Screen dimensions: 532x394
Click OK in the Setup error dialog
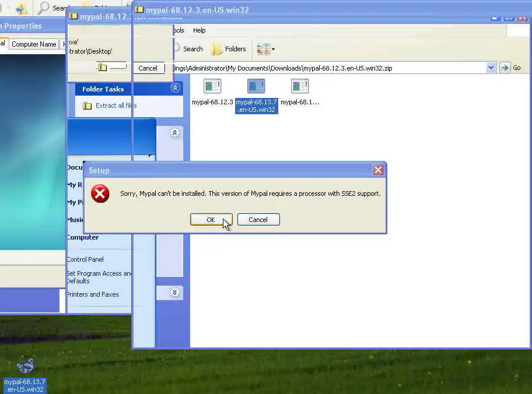point(211,220)
